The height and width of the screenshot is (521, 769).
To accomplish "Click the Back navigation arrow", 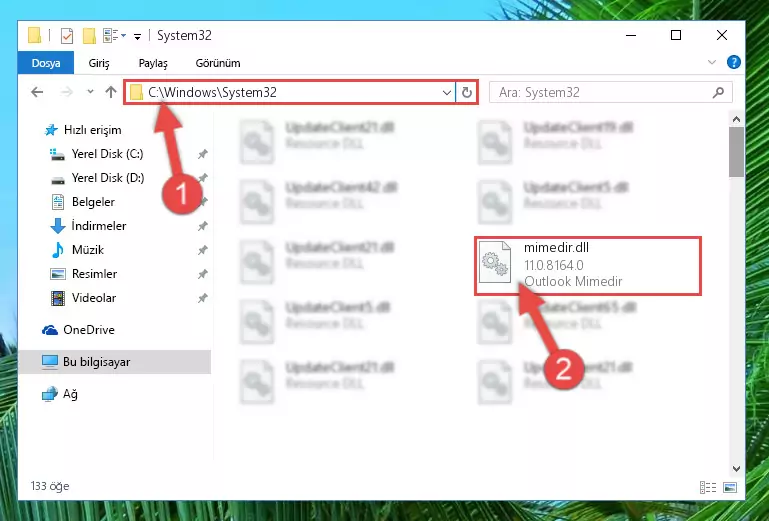I will [x=37, y=92].
